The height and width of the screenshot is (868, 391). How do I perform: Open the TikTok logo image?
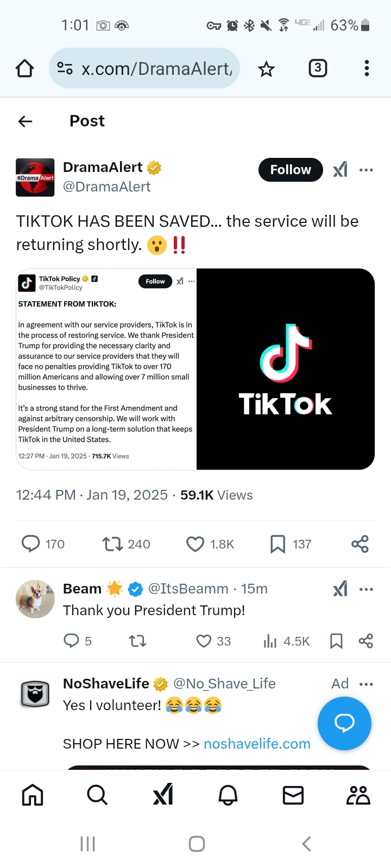click(x=286, y=369)
